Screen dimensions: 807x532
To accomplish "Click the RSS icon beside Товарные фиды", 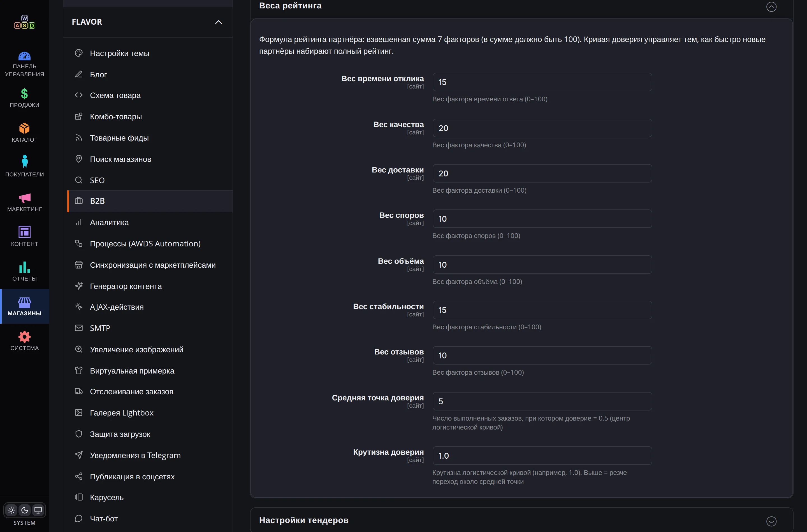I will pos(79,138).
